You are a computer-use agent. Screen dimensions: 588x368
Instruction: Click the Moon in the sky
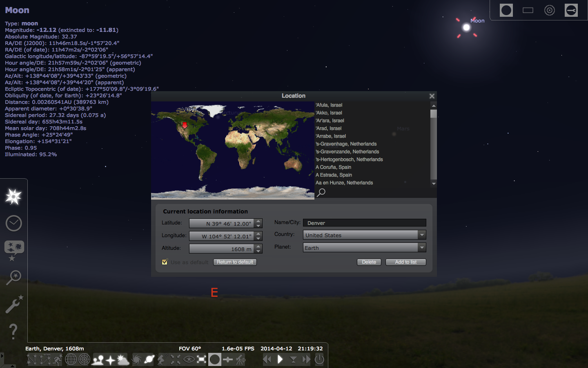[x=466, y=27]
